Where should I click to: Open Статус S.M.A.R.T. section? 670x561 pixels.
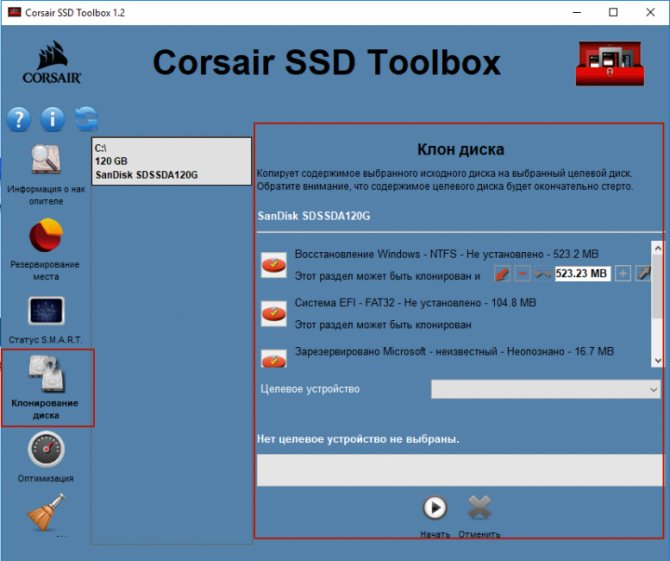(46, 320)
